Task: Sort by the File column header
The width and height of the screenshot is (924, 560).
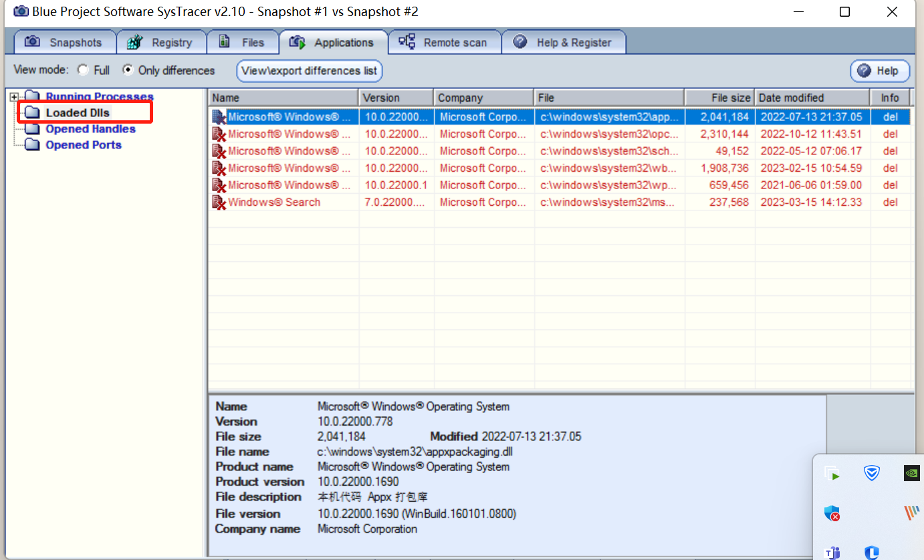Action: coord(609,98)
